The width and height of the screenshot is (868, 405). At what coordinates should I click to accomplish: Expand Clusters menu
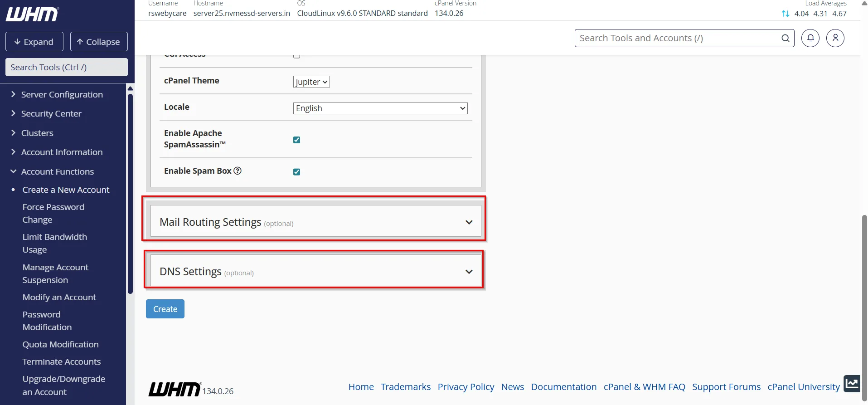[37, 133]
